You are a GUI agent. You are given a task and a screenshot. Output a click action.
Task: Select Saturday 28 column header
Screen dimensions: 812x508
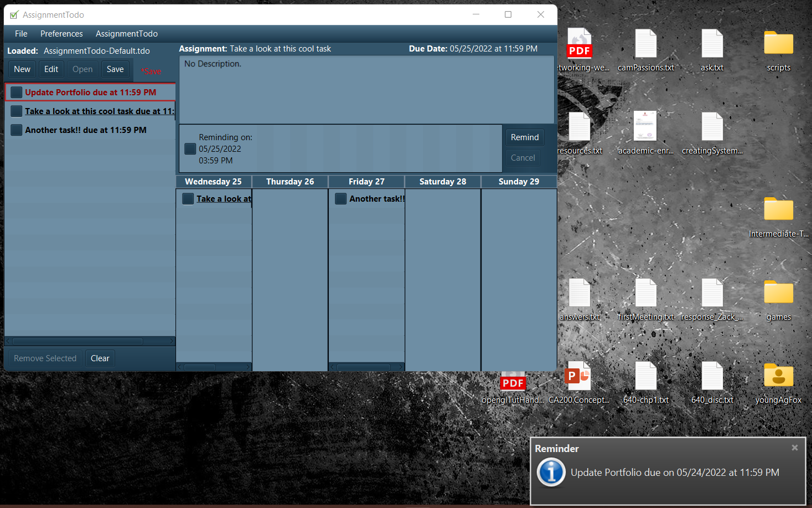[443, 182]
